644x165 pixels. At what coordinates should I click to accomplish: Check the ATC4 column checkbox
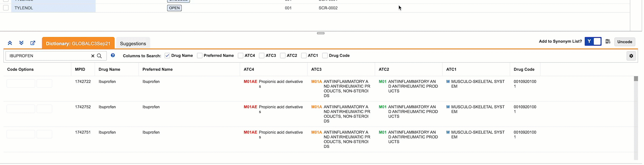(x=241, y=56)
